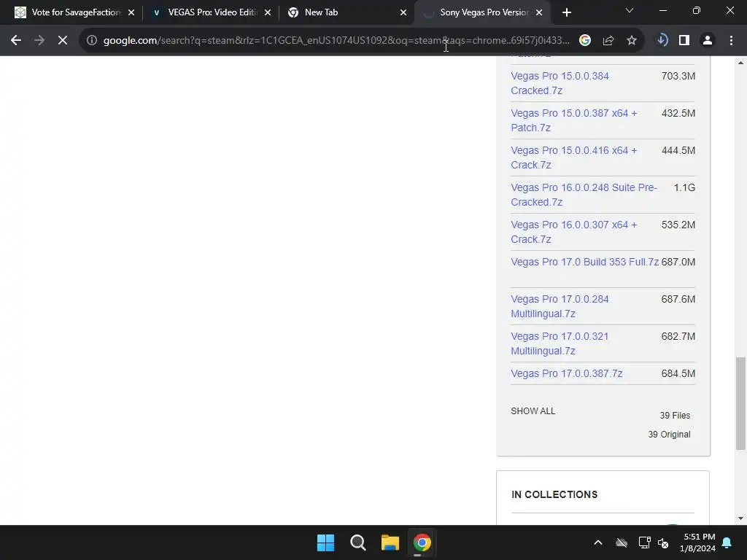Expand the tab search chevron
This screenshot has height=560, width=747.
630,10
